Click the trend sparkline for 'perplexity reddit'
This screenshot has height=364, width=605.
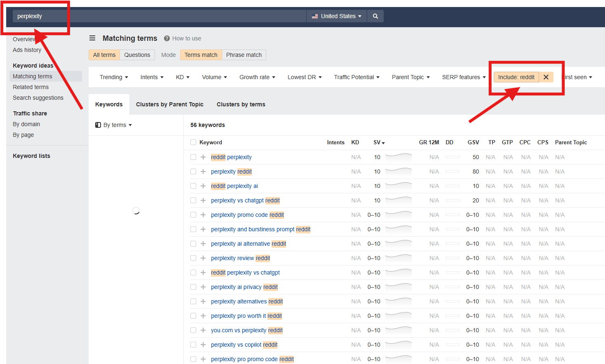(x=398, y=171)
